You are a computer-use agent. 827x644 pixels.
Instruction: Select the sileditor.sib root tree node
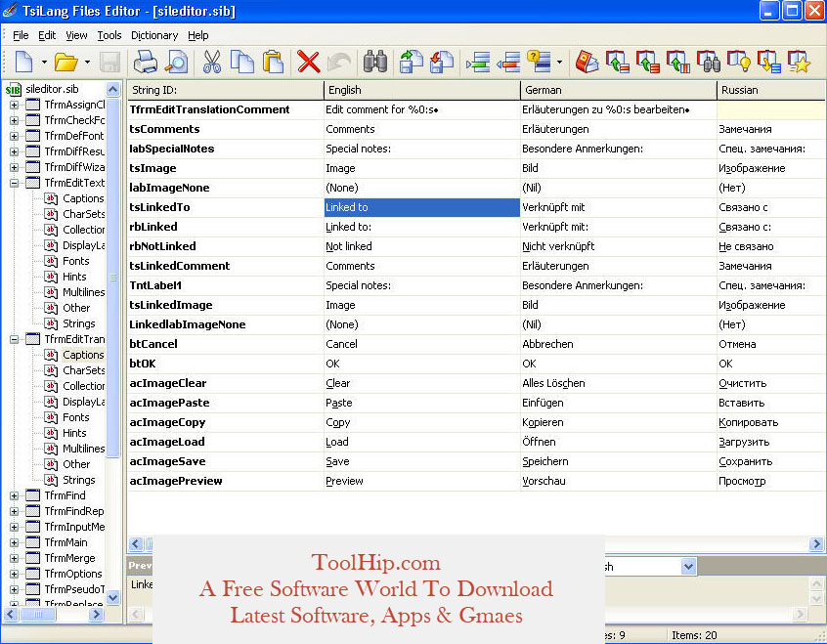(x=52, y=89)
